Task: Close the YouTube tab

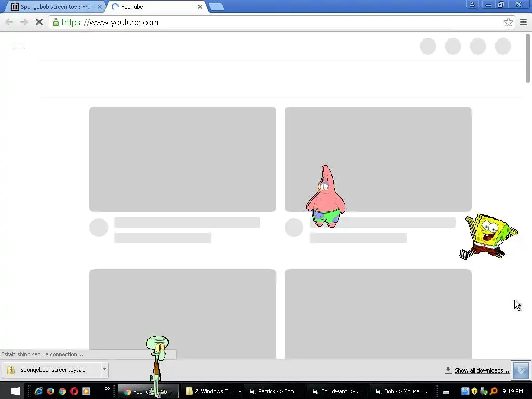Action: pyautogui.click(x=200, y=6)
